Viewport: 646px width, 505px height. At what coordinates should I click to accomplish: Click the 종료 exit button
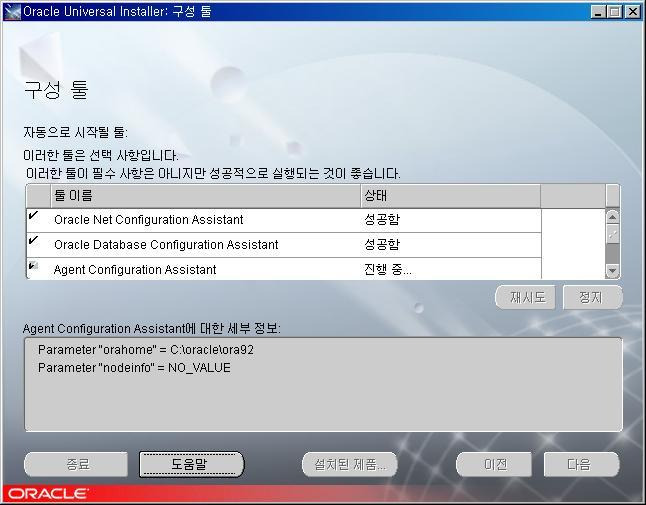(76, 464)
